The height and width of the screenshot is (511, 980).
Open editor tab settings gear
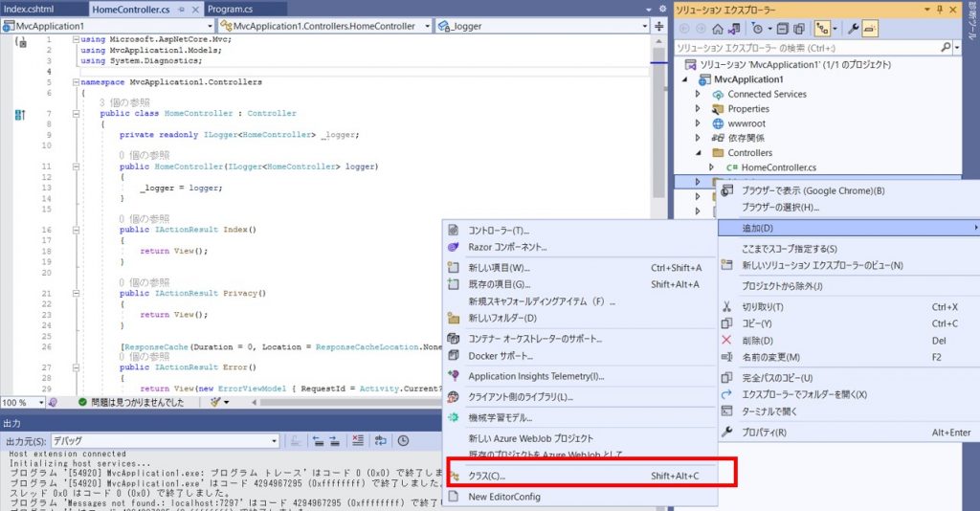coord(662,10)
